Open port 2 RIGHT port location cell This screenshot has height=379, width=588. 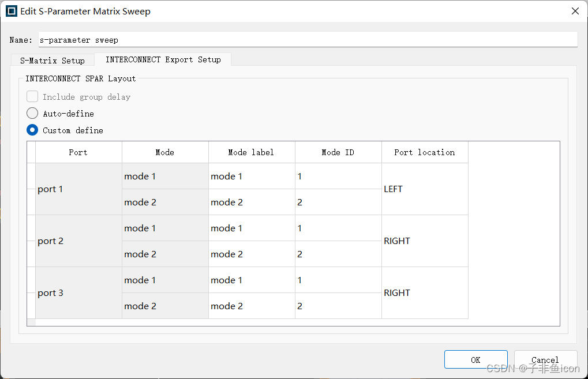[425, 241]
